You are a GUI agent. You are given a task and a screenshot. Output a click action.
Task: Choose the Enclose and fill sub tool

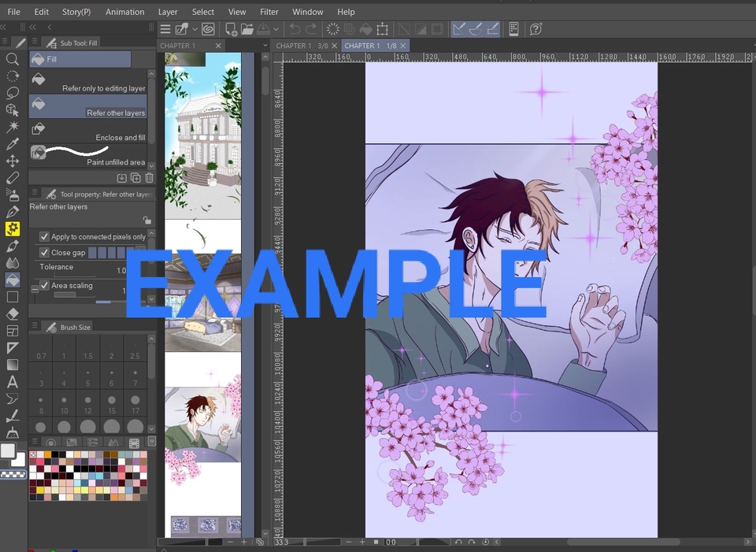88,132
